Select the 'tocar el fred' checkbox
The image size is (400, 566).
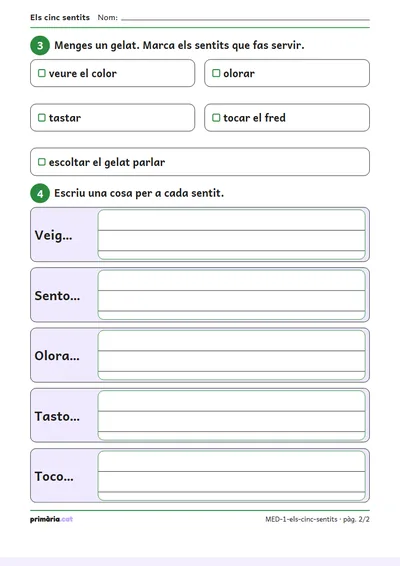pyautogui.click(x=216, y=118)
